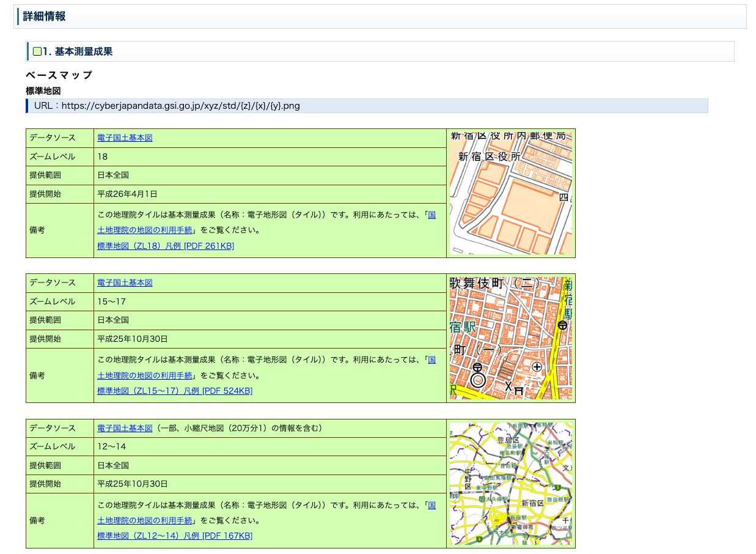Image resolution: width=756 pixels, height=554 pixels.
Task: Click the 標準地図 subheading
Action: tap(43, 90)
